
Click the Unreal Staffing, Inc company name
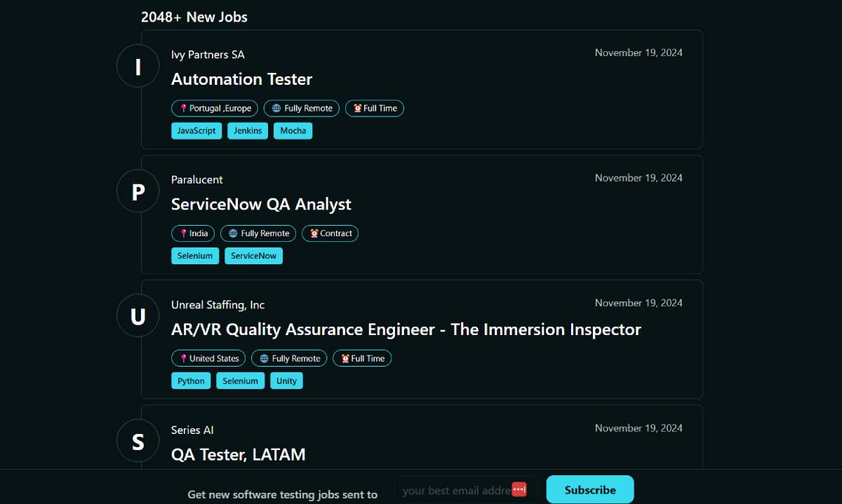click(x=218, y=305)
